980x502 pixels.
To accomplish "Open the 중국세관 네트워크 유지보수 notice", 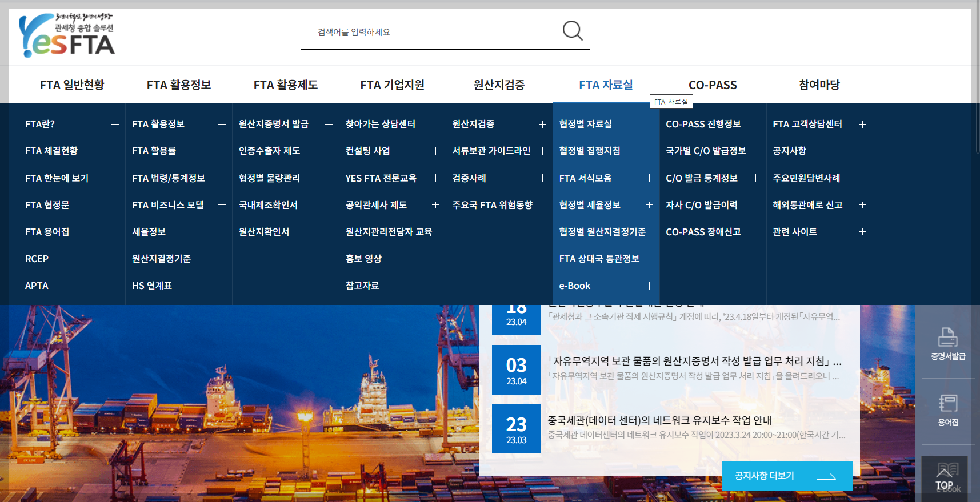I will click(659, 420).
